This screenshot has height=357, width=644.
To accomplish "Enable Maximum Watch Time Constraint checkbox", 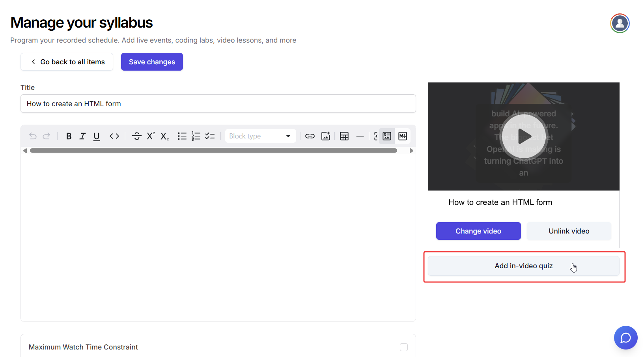I will (x=404, y=347).
